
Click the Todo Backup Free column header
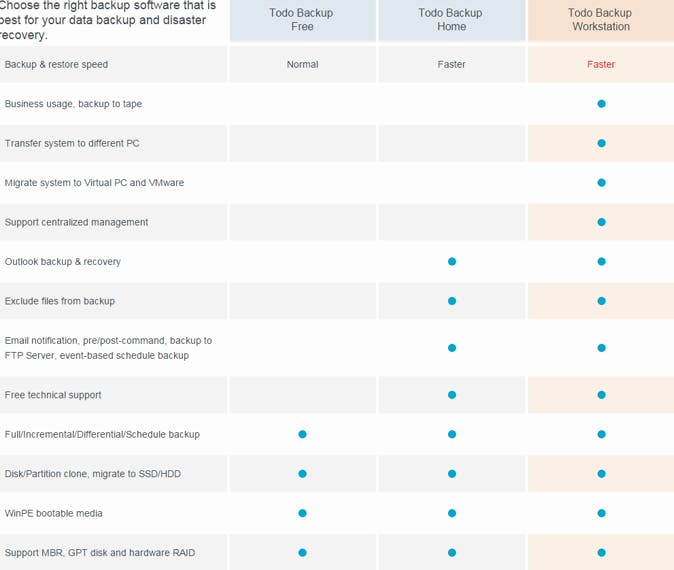click(x=302, y=20)
